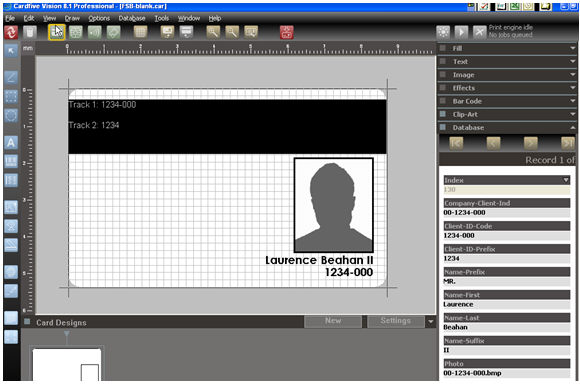Open the File menu
580x386 pixels.
click(x=10, y=18)
